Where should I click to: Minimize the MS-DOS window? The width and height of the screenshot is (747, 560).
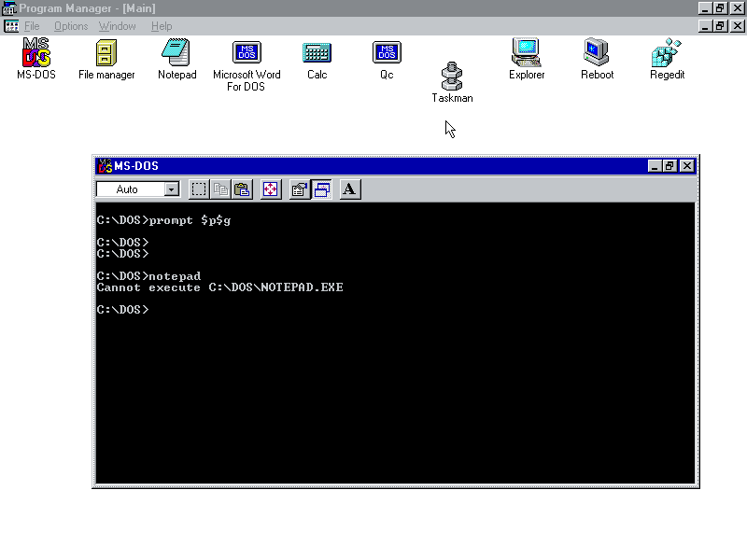tap(655, 166)
